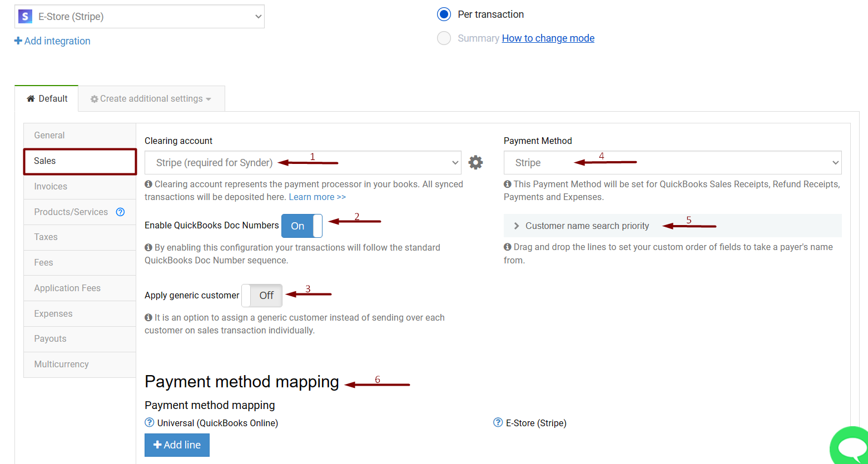Open the Fees settings section
Screen dimensions: 868x464
[x=80, y=263]
